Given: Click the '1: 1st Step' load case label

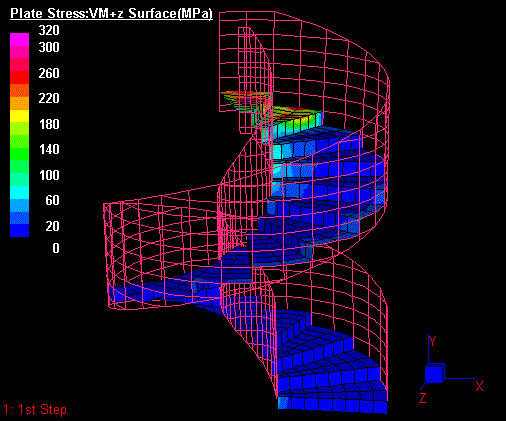Looking at the screenshot, I should [x=35, y=409].
